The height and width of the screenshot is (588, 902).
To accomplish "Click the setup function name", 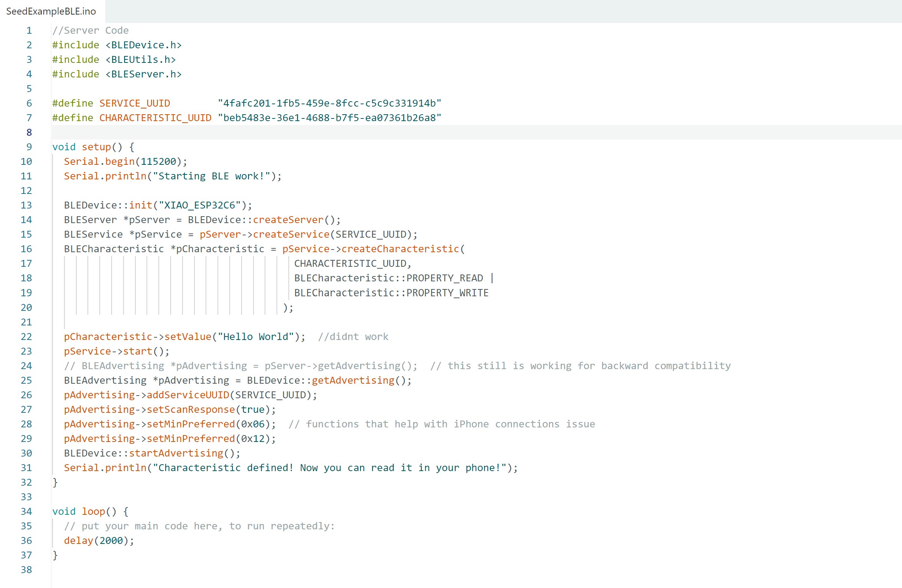I will coord(96,147).
